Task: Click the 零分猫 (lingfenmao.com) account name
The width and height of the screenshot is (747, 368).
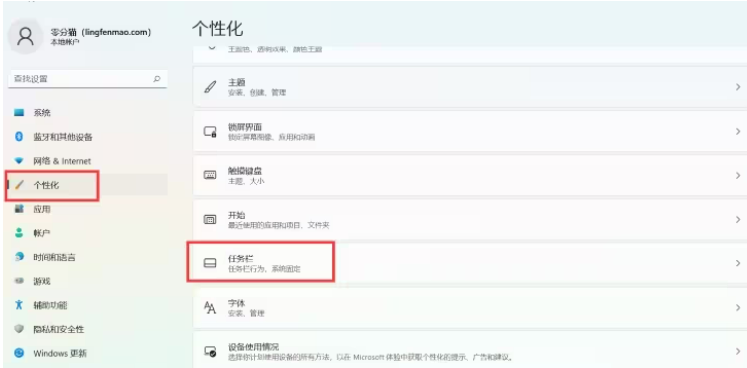Action: click(x=101, y=32)
